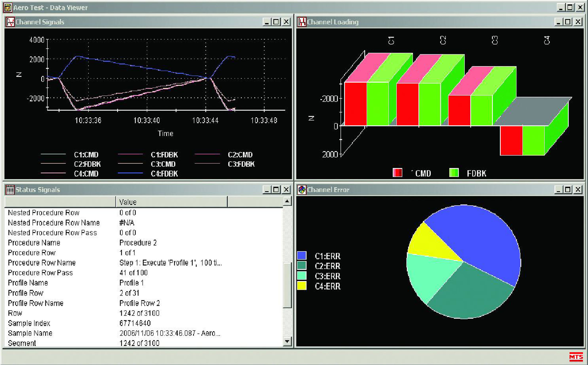Viewport: 588px width, 365px height.
Task: Select the Sample Index row
Action: 29,323
